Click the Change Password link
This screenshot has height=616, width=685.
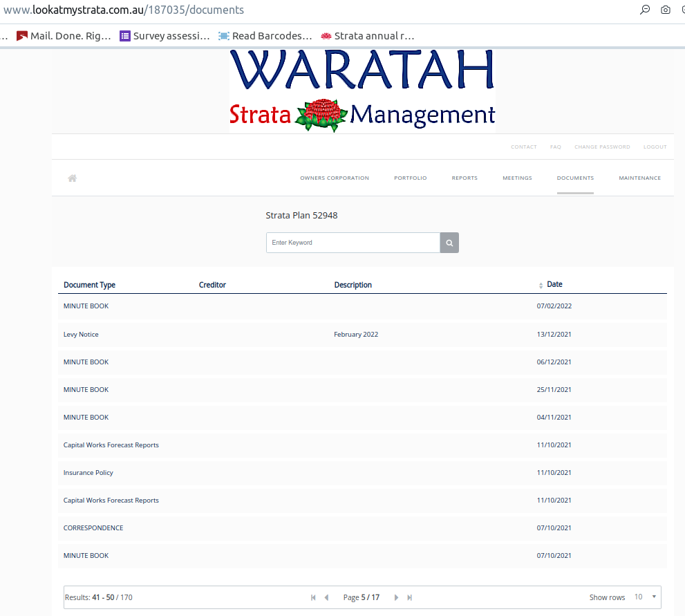[602, 147]
